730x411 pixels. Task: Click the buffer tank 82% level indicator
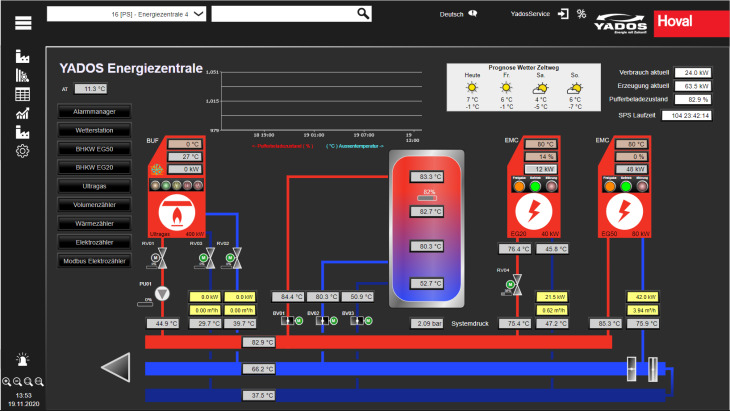point(431,193)
